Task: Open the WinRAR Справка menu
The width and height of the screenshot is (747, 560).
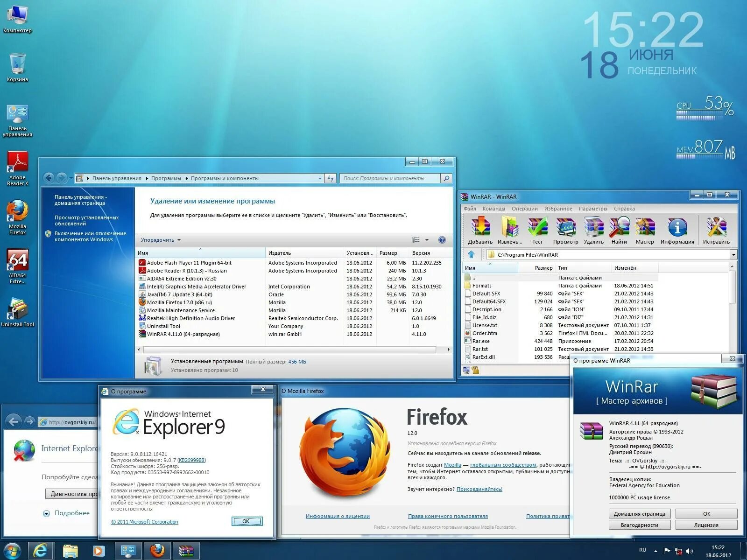Action: click(624, 209)
